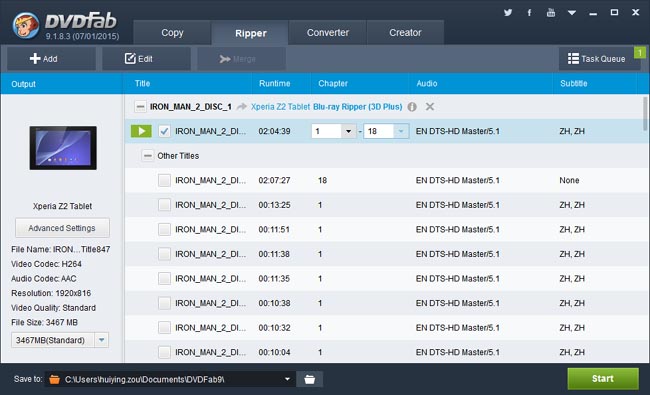This screenshot has width=650, height=395.
Task: Click the title list vertical scrollbar
Action: click(x=645, y=114)
